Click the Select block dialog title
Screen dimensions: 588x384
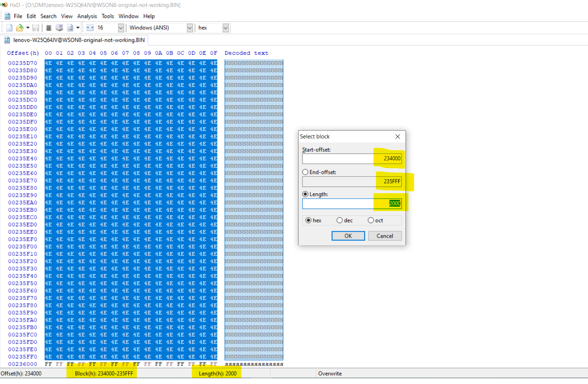pyautogui.click(x=315, y=137)
